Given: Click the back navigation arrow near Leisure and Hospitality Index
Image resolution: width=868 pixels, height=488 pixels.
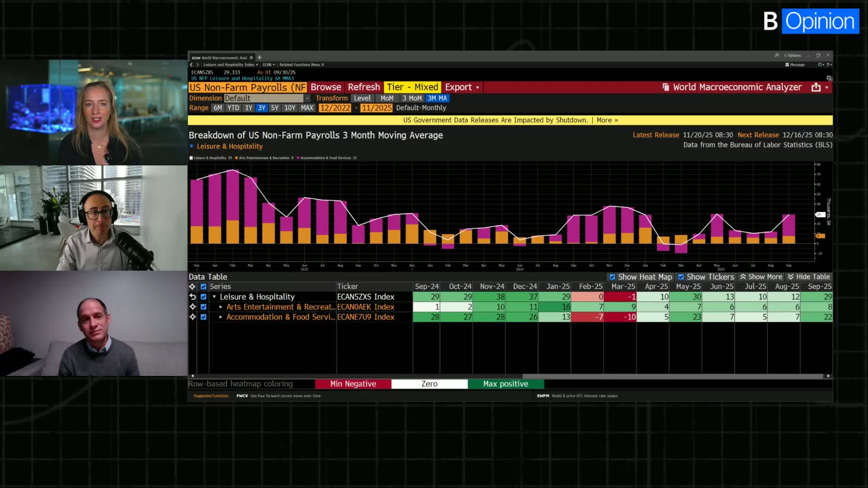Looking at the screenshot, I should pyautogui.click(x=191, y=65).
